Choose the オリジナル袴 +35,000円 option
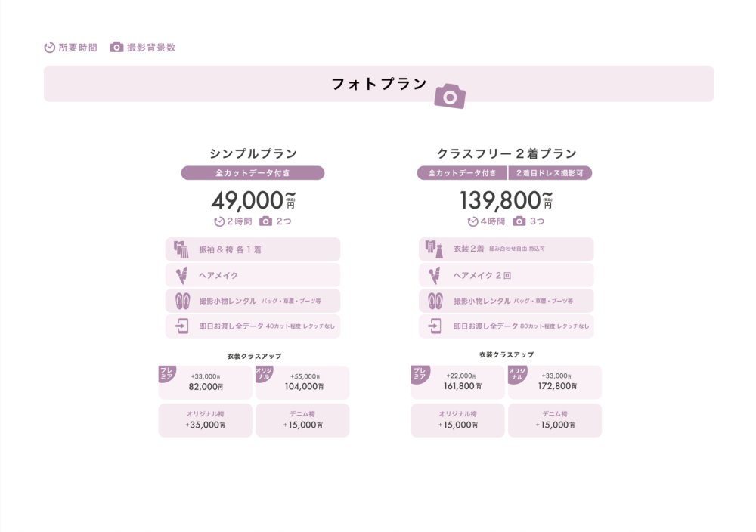Viewport: 756px width, 532px height. [x=205, y=420]
